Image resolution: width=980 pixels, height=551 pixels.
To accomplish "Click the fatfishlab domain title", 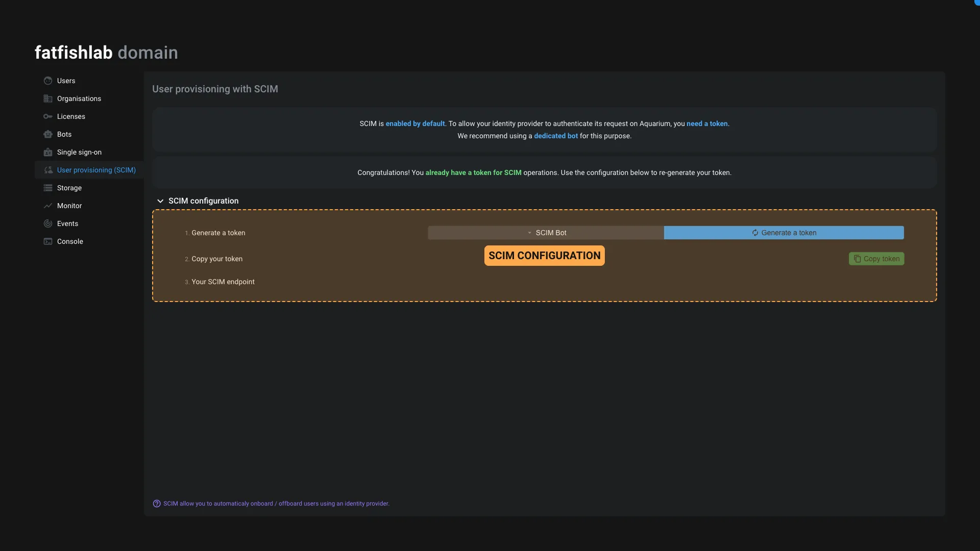I will [x=106, y=53].
